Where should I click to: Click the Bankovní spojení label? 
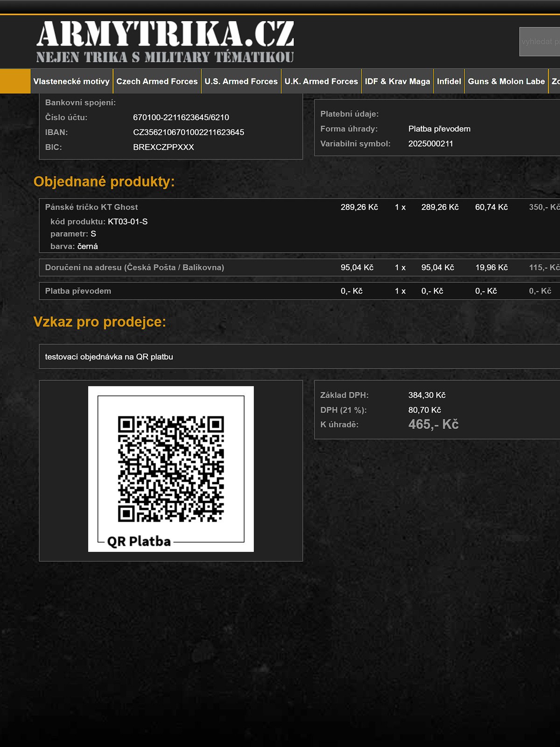point(80,102)
